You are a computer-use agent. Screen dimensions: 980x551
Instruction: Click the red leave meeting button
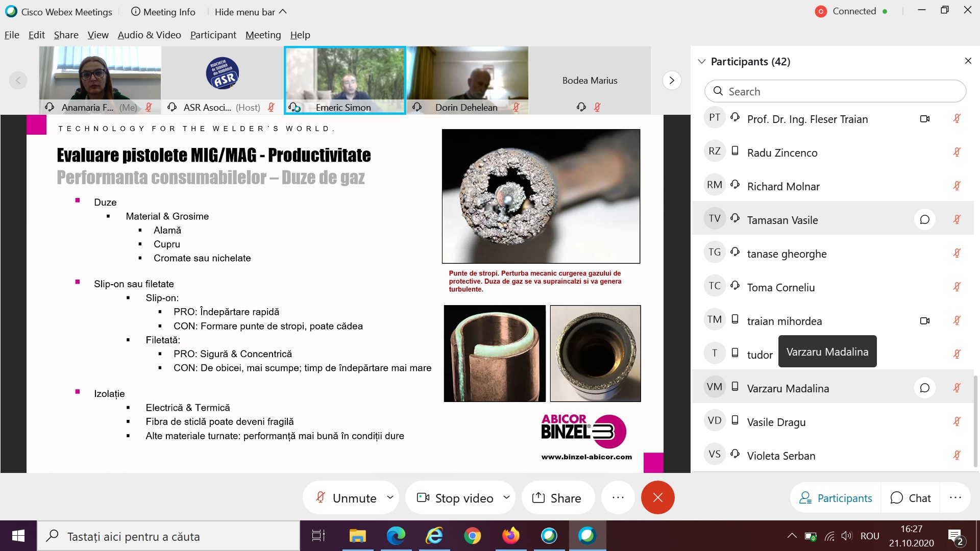click(657, 497)
